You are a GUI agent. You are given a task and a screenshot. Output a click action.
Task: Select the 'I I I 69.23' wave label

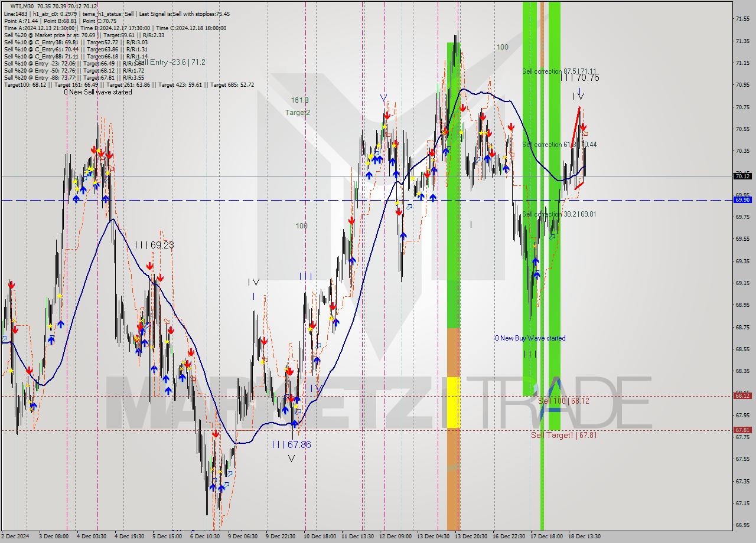click(154, 245)
